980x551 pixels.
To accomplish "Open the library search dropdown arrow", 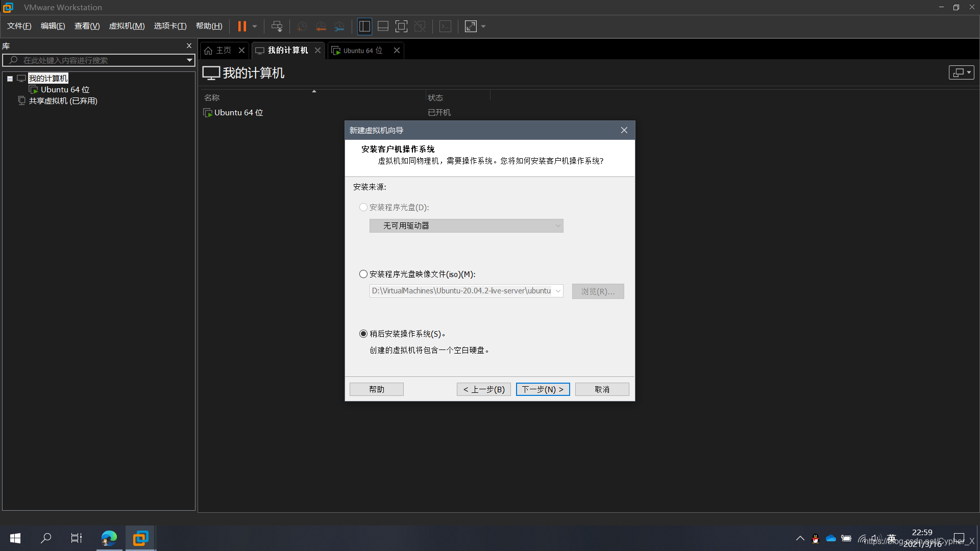I will (189, 60).
